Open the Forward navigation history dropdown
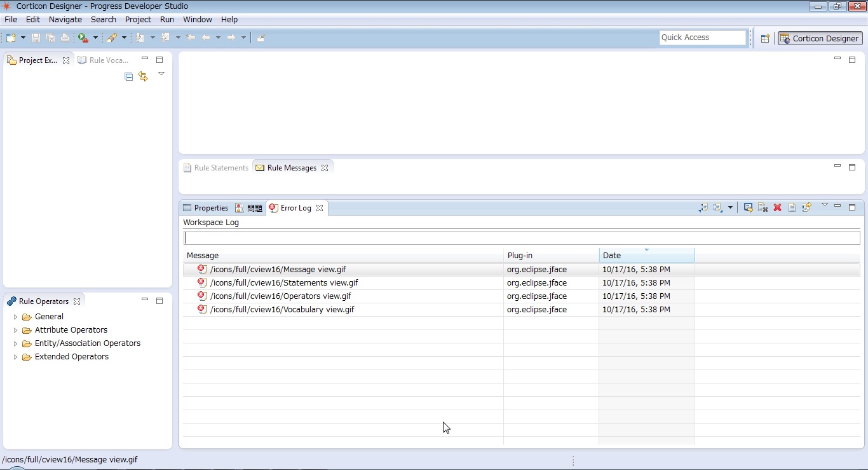The height and width of the screenshot is (470, 868). pos(243,38)
